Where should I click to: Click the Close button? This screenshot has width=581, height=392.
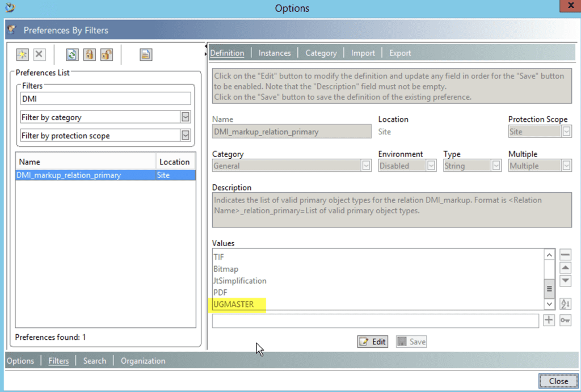[558, 381]
